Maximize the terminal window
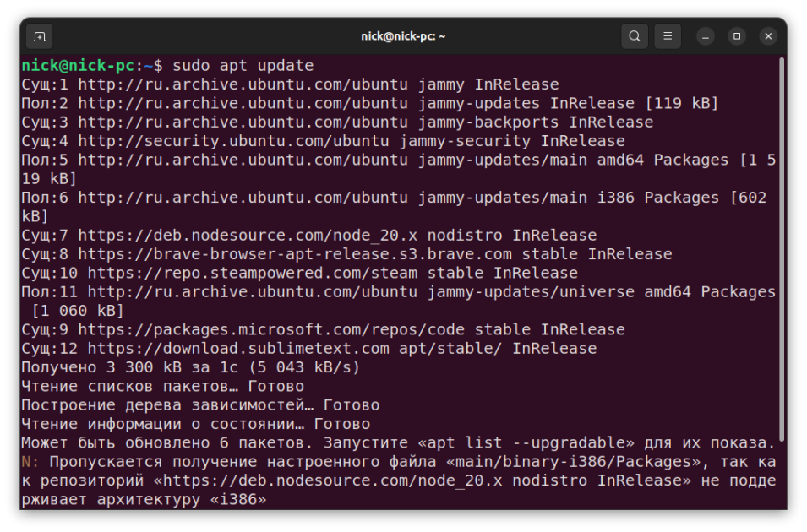Screen dimensions: 807x532 click(737, 36)
